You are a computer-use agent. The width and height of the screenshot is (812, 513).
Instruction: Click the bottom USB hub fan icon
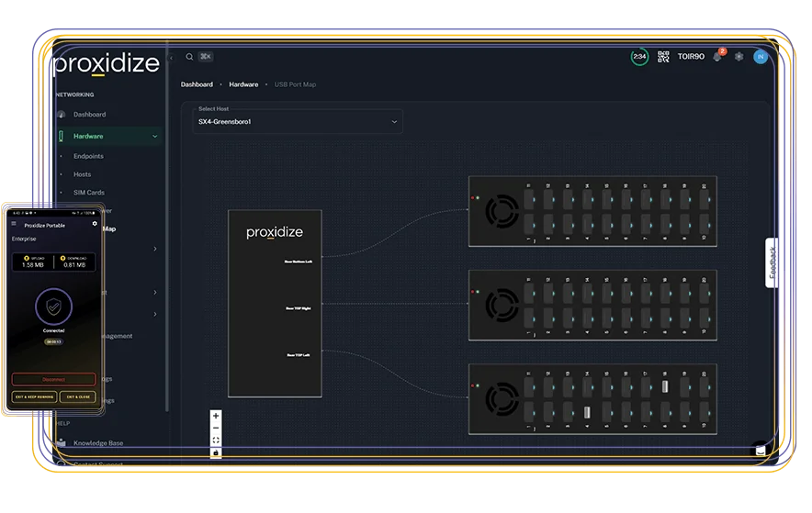(x=502, y=399)
